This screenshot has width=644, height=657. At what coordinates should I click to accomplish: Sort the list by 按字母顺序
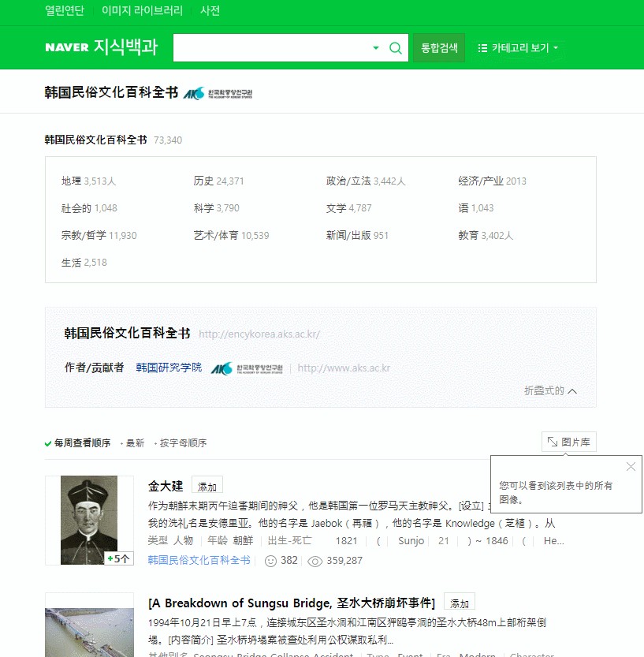(x=183, y=443)
